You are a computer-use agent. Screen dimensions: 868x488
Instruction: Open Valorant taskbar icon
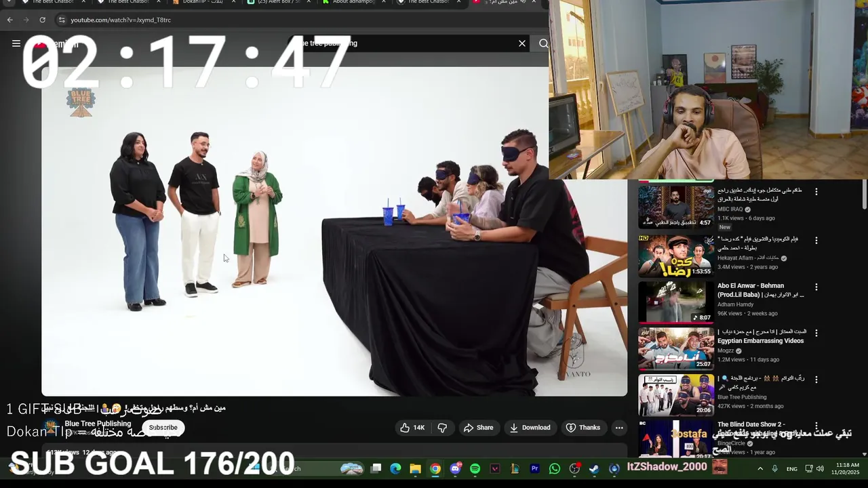coord(495,468)
